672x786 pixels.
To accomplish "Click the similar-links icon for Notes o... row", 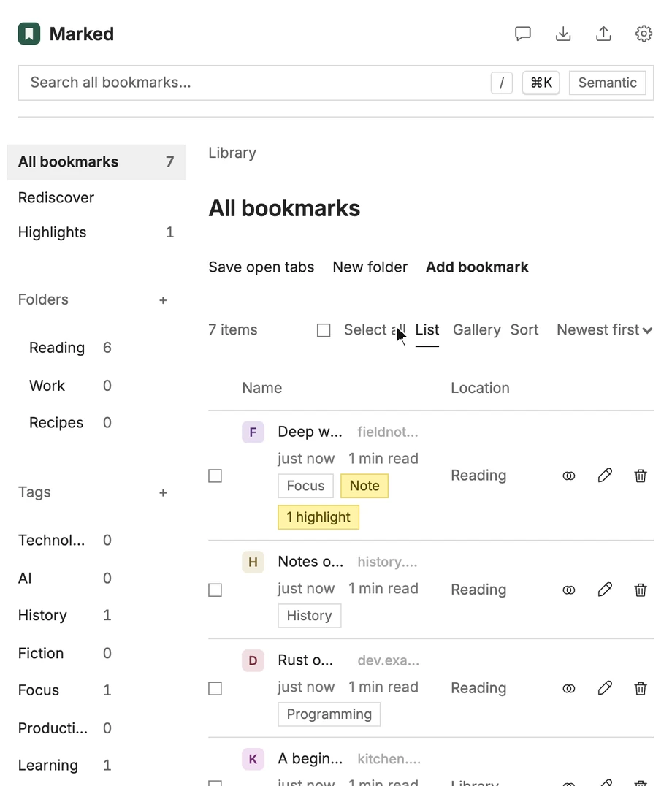I will coord(569,590).
